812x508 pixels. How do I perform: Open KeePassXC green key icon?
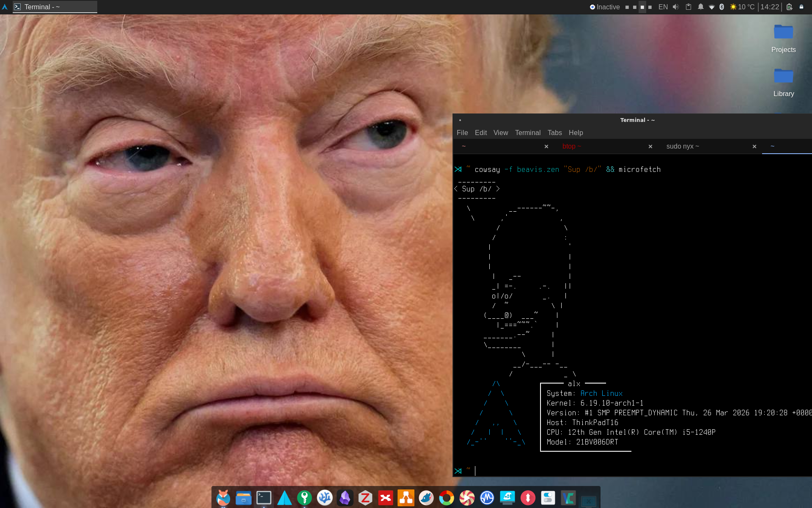coord(304,498)
